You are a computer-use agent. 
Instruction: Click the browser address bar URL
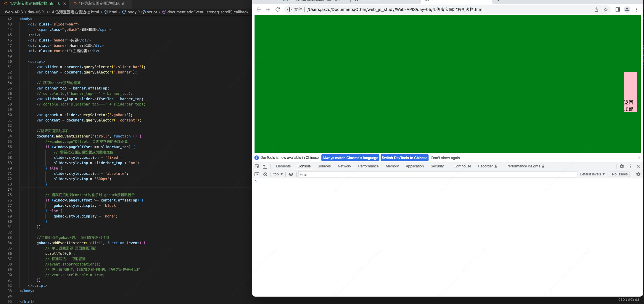click(x=395, y=9)
